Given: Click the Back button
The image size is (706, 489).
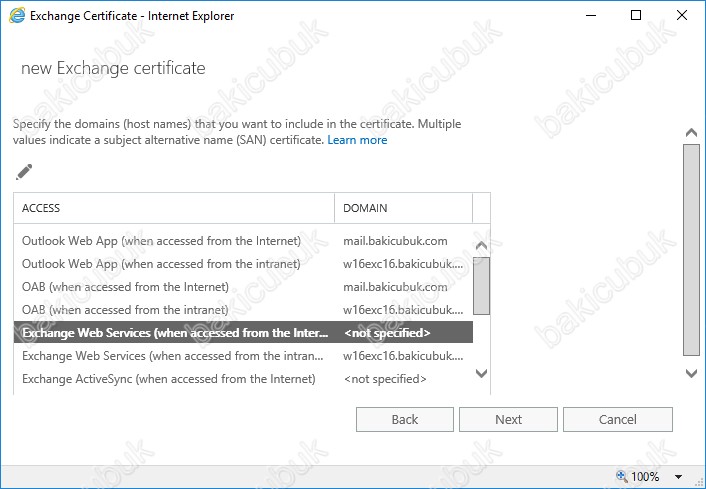Looking at the screenshot, I should [x=405, y=420].
